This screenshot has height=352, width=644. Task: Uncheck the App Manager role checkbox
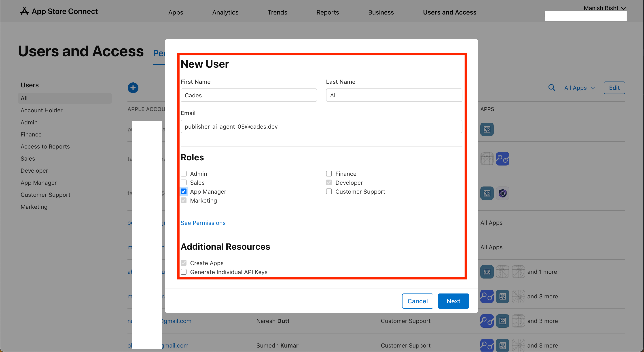[x=184, y=191]
